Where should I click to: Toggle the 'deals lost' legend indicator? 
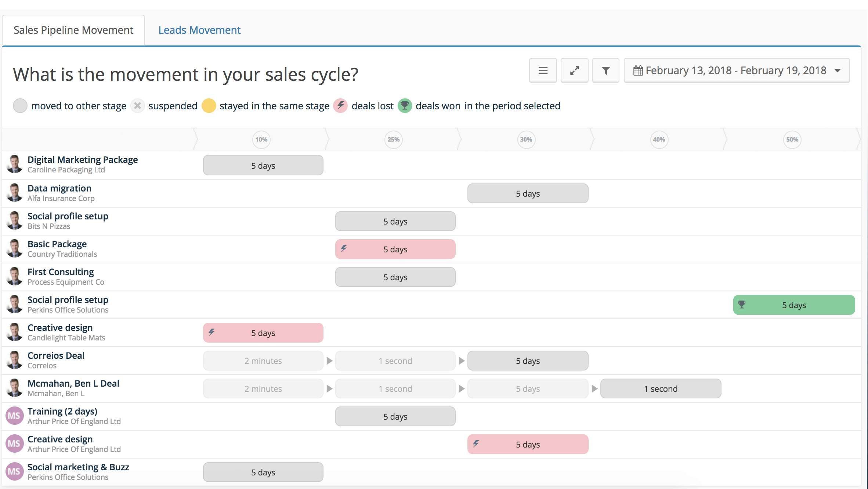click(341, 106)
